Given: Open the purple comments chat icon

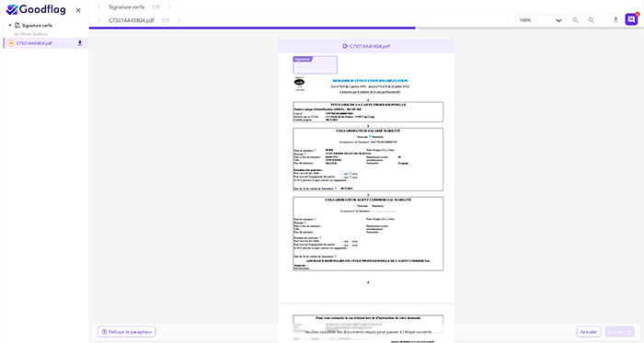Looking at the screenshot, I should tap(631, 19).
